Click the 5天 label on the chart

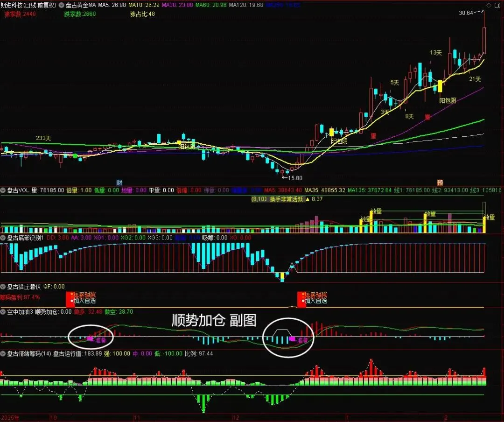point(395,83)
